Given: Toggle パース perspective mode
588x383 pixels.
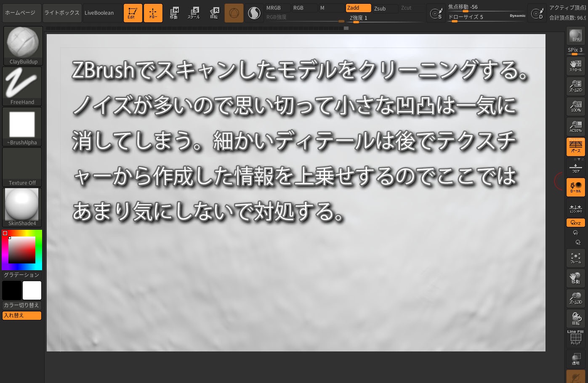Looking at the screenshot, I should (x=576, y=147).
